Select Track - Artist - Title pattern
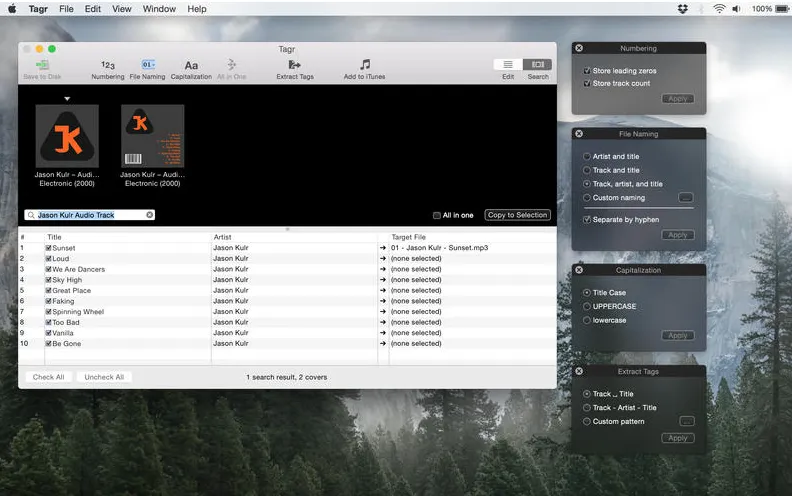 (x=586, y=408)
